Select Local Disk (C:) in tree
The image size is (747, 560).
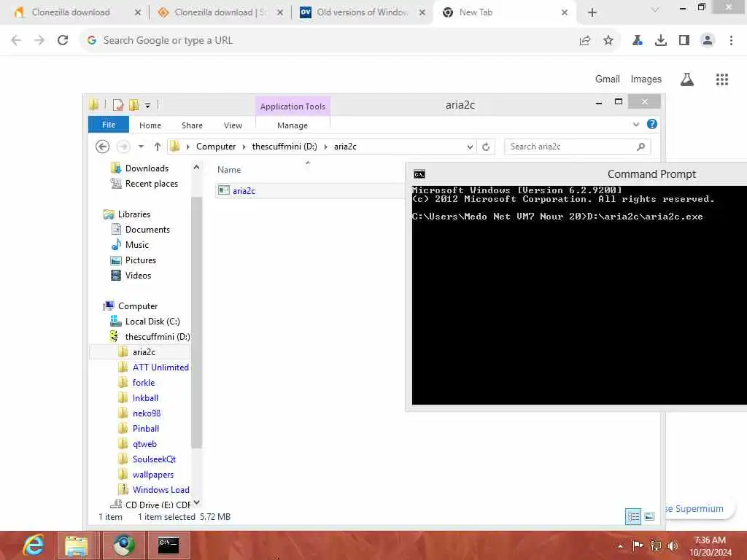tap(152, 322)
